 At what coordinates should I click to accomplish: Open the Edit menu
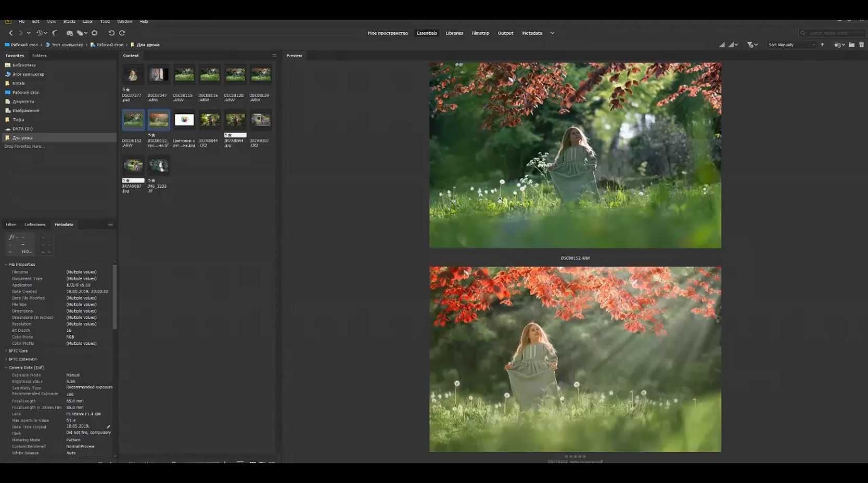(x=36, y=21)
